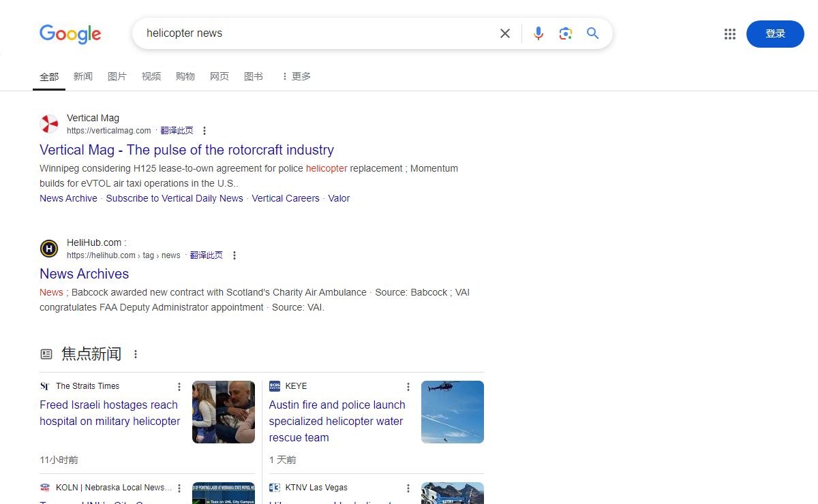Open options for the KOLN news card

[179, 488]
